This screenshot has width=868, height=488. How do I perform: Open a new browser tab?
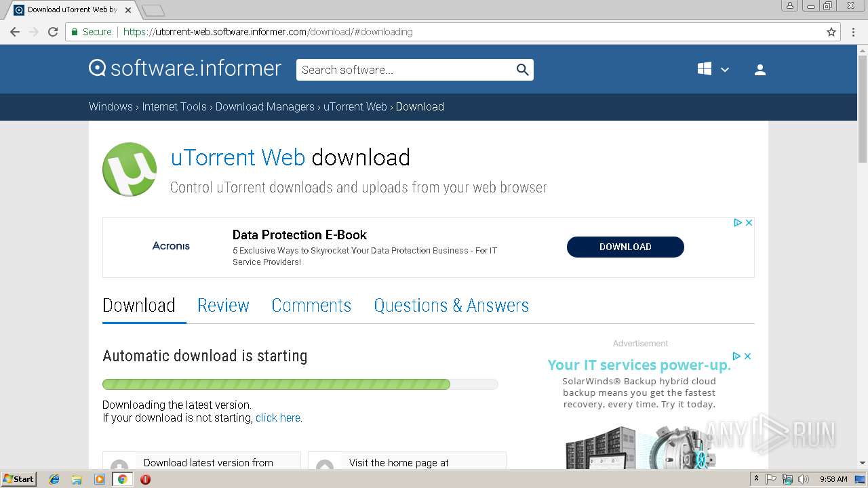coord(153,10)
